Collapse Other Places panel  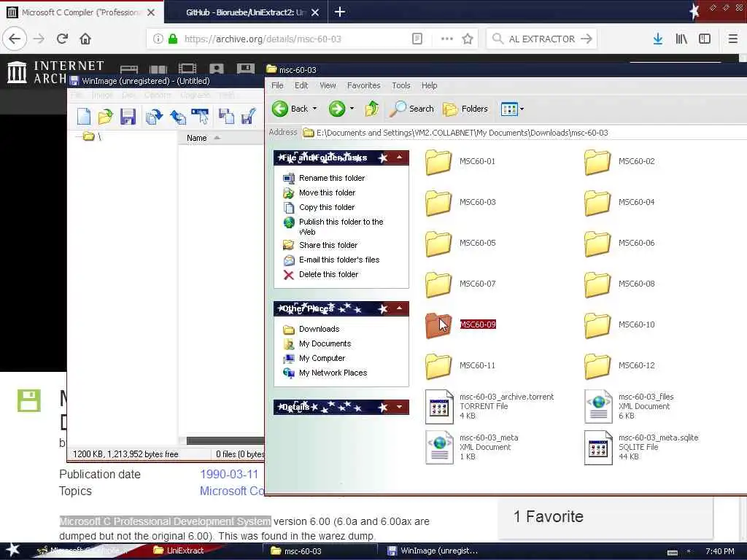pyautogui.click(x=399, y=308)
